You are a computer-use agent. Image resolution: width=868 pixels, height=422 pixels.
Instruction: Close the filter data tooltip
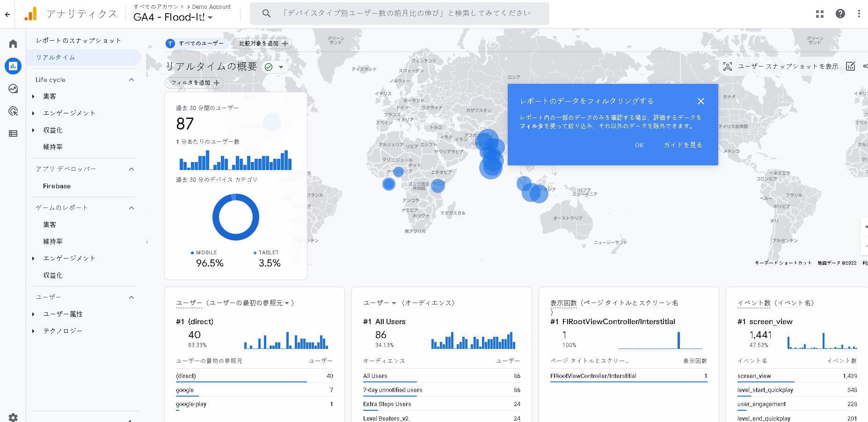[x=700, y=101]
